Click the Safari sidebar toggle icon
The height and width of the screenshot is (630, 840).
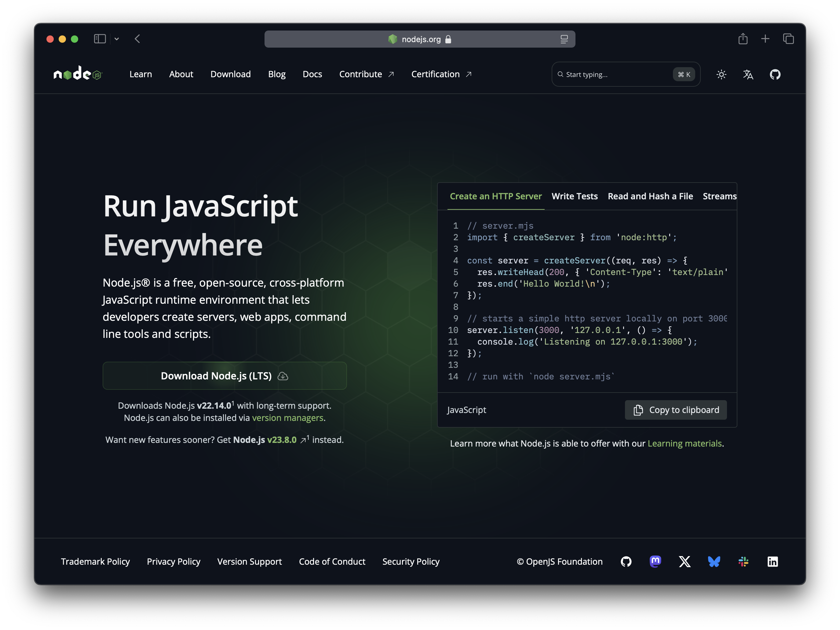[100, 39]
